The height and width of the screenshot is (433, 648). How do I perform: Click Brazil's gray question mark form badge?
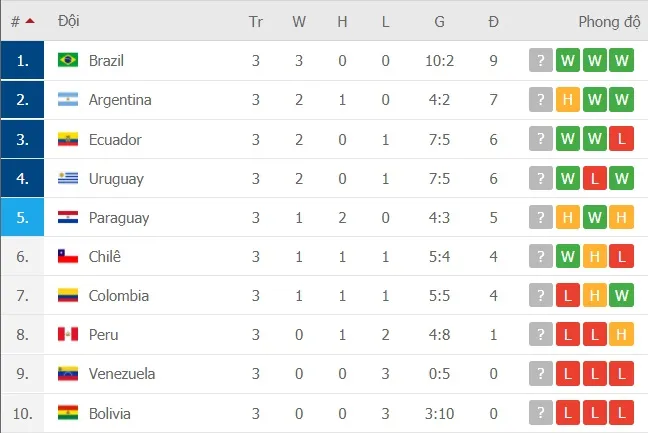tap(541, 61)
